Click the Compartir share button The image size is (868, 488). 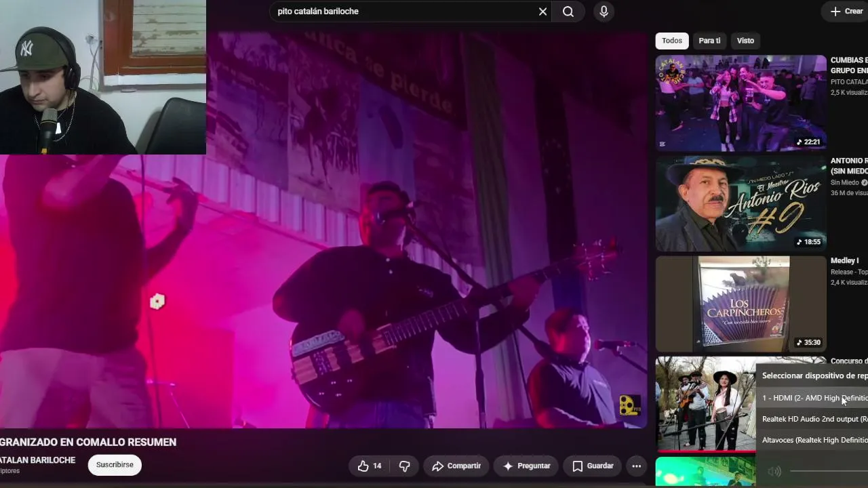pos(456,466)
